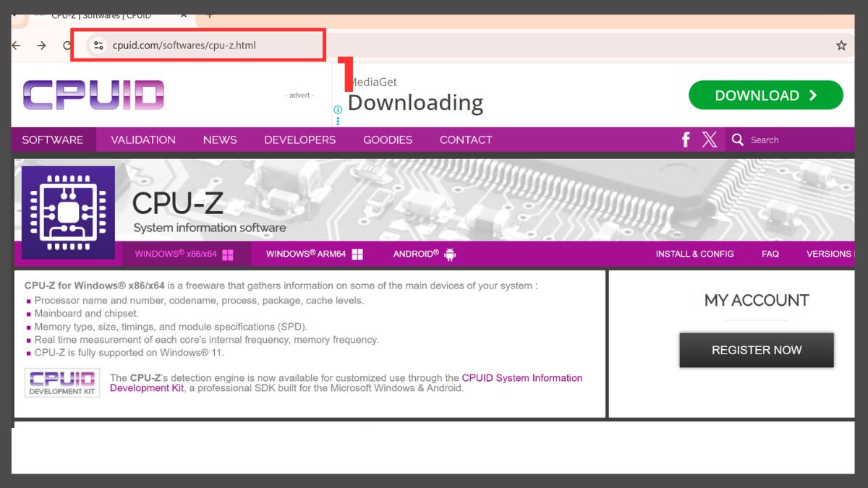Open CPUID System Information Development Kit link
This screenshot has height=488, width=868.
tap(346, 383)
